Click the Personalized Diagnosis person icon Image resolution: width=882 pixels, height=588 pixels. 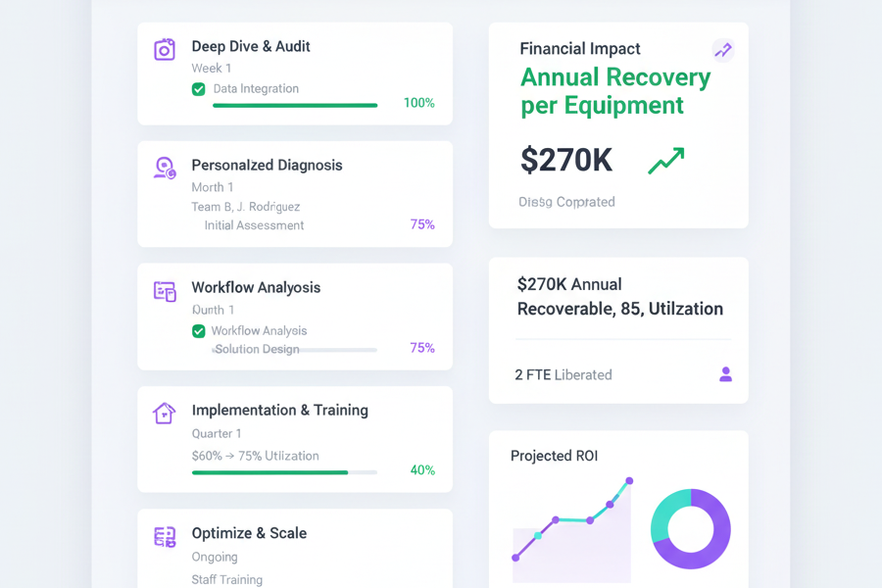165,169
